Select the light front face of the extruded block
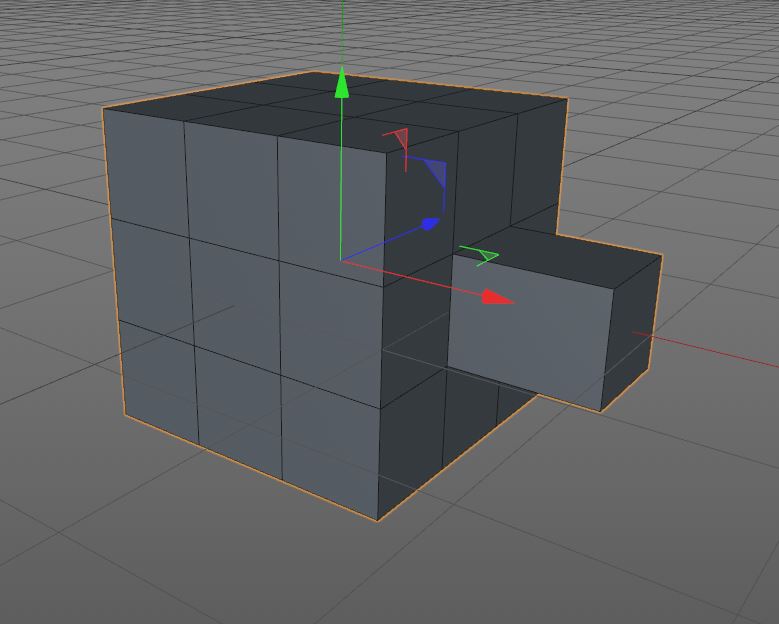Image resolution: width=779 pixels, height=624 pixels. [530, 332]
